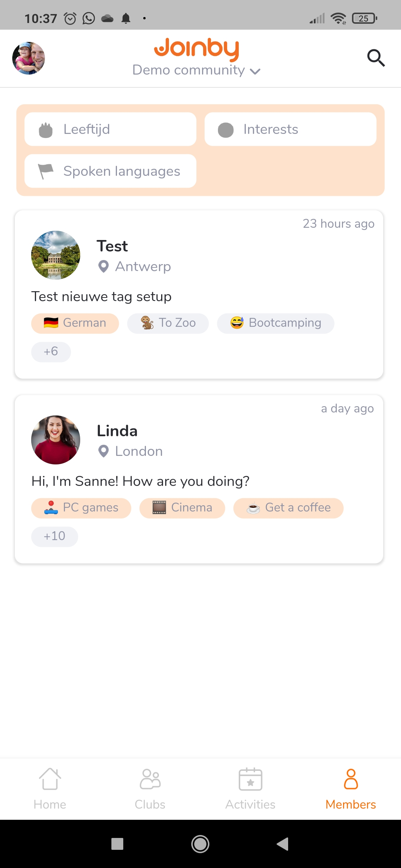
Task: Select the Members person icon
Action: click(x=351, y=779)
